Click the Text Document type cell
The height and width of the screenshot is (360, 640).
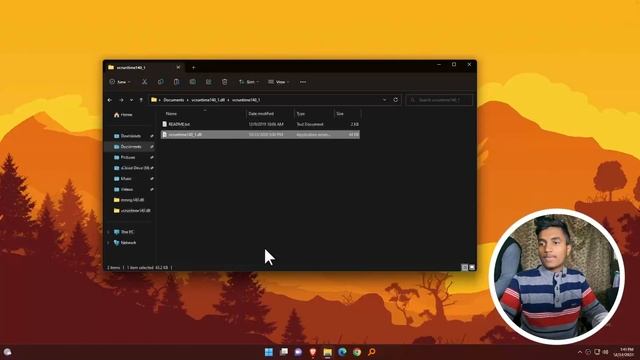pyautogui.click(x=310, y=124)
